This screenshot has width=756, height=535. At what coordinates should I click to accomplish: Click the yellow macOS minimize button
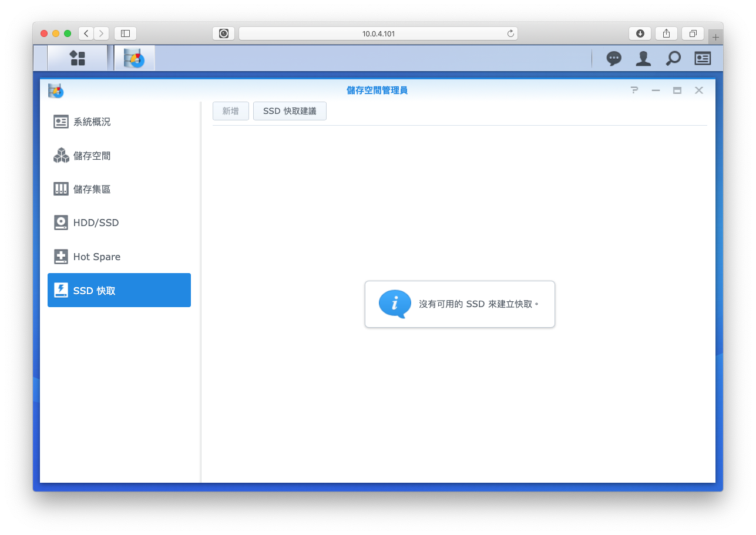pyautogui.click(x=56, y=33)
